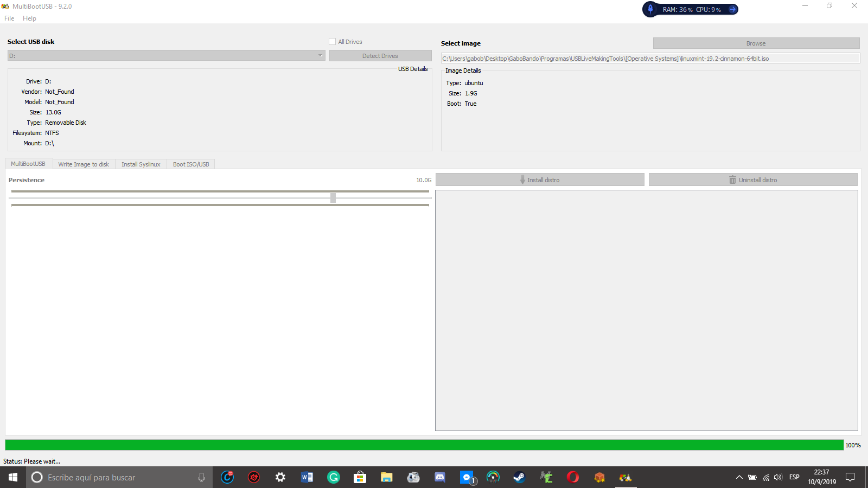Open the Windows Start menu
The height and width of the screenshot is (488, 868).
[x=13, y=477]
